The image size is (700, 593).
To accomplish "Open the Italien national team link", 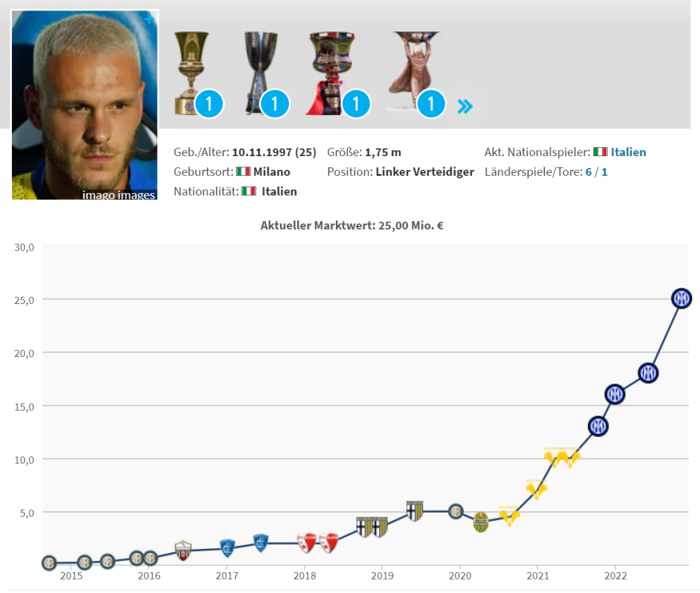I will click(628, 152).
